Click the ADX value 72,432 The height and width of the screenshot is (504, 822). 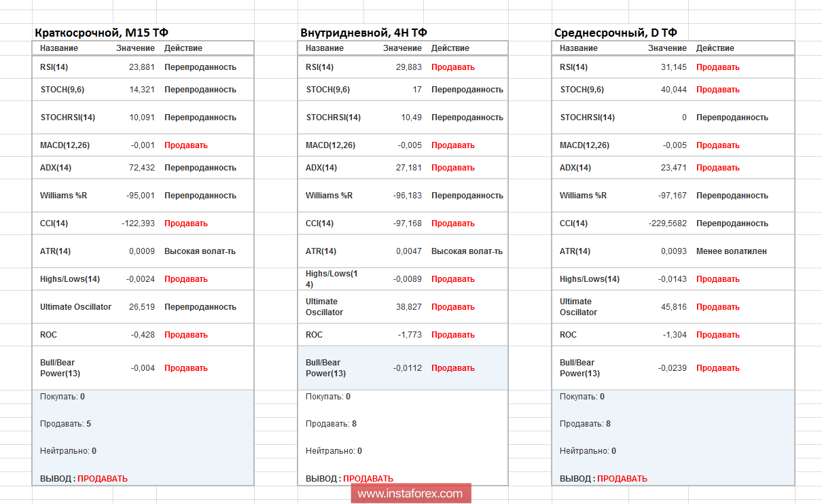click(x=142, y=168)
